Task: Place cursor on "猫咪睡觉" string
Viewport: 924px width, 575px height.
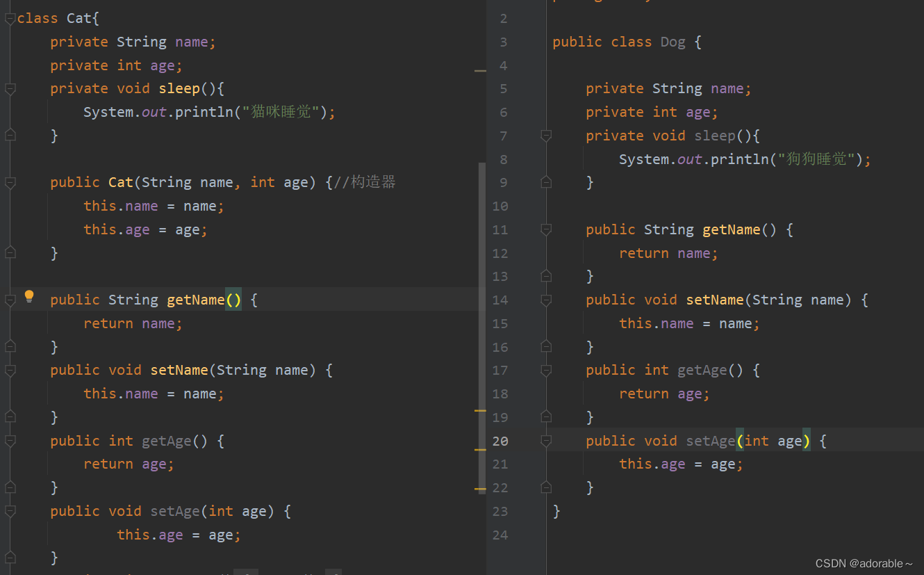Action: [x=281, y=112]
